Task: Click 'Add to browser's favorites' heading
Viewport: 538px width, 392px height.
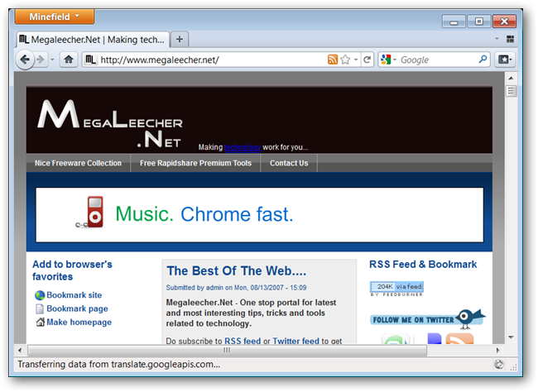Action: 72,270
